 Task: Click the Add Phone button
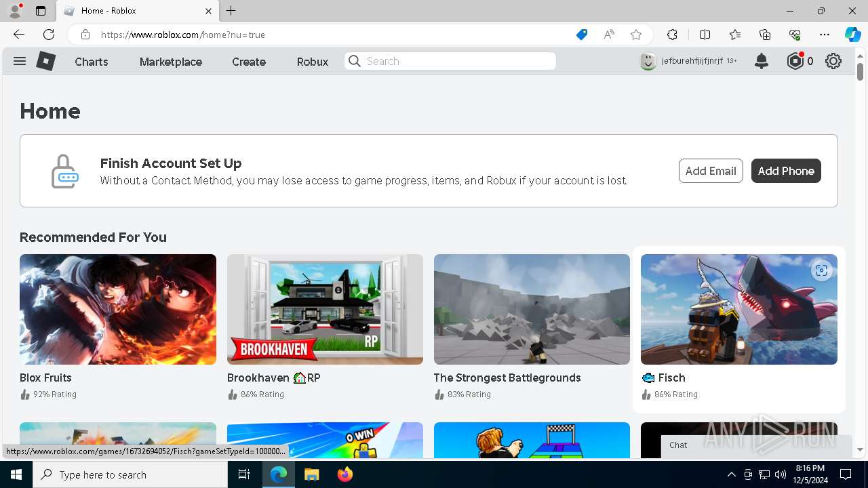point(786,171)
